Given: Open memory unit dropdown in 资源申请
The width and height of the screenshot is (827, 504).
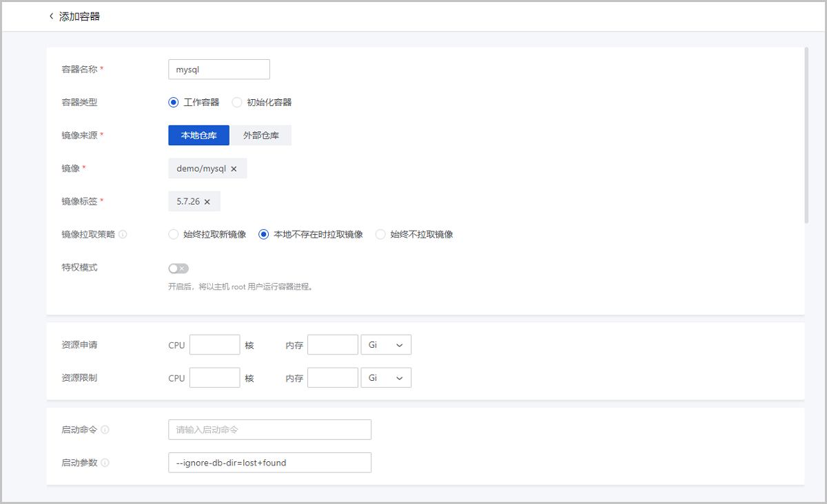Looking at the screenshot, I should click(385, 345).
